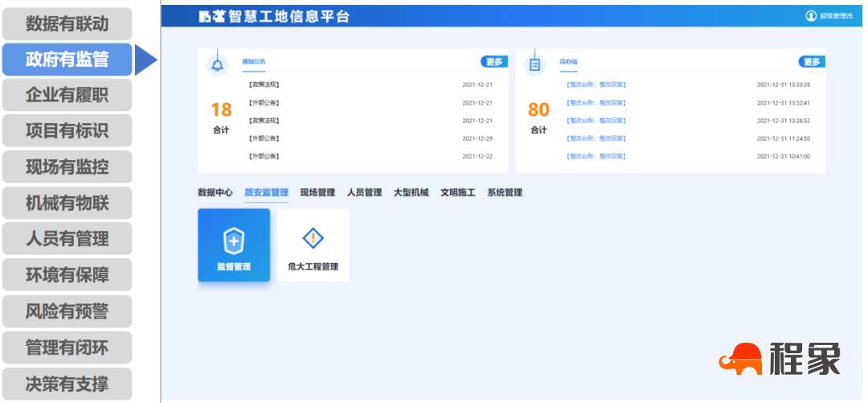
Task: Click 更多 in the 待办项 panel
Action: click(811, 62)
